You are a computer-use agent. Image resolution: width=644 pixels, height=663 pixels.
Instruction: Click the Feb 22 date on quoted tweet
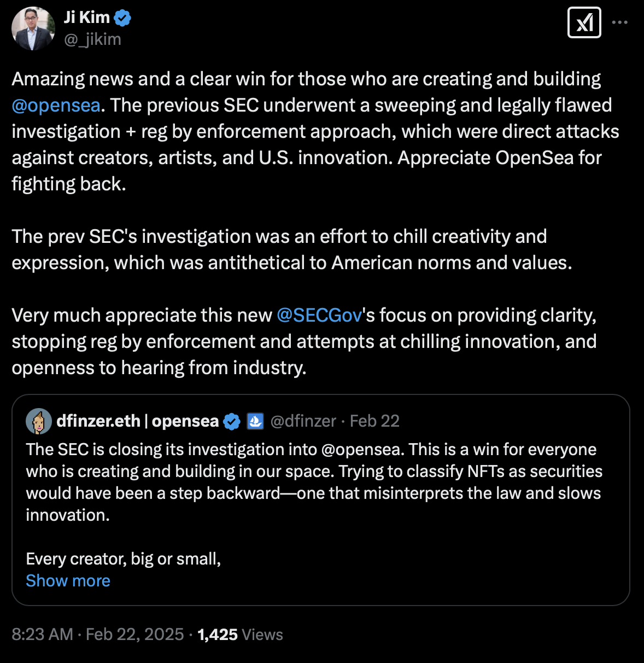click(374, 421)
